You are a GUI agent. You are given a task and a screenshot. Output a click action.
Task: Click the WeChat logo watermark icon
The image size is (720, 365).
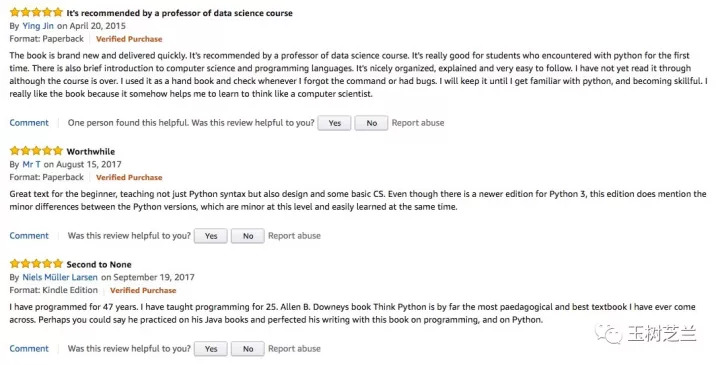coord(608,334)
